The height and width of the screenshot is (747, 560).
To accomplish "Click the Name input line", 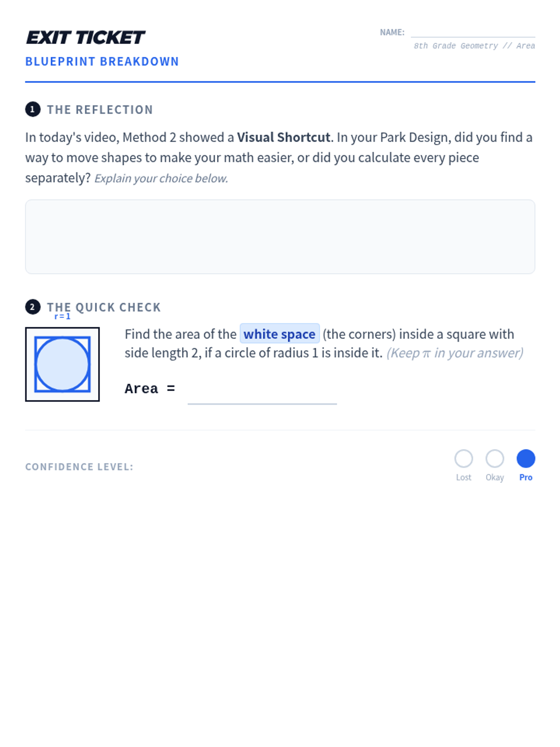I will tap(472, 32).
